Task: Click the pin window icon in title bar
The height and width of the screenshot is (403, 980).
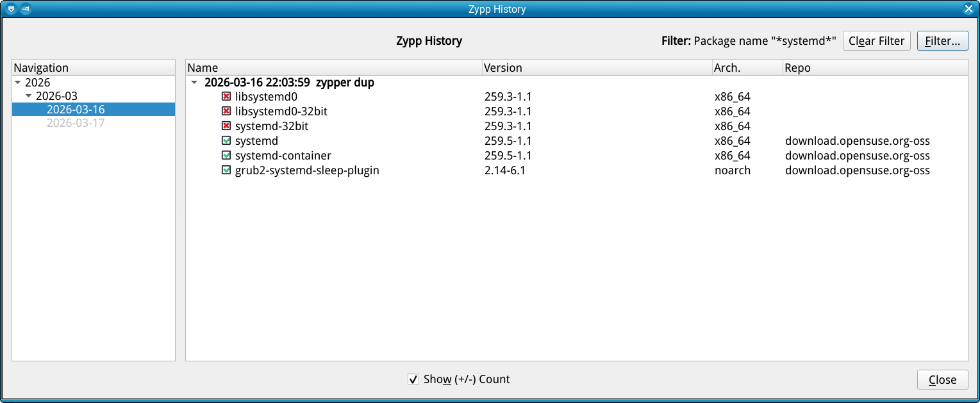Action: click(26, 9)
